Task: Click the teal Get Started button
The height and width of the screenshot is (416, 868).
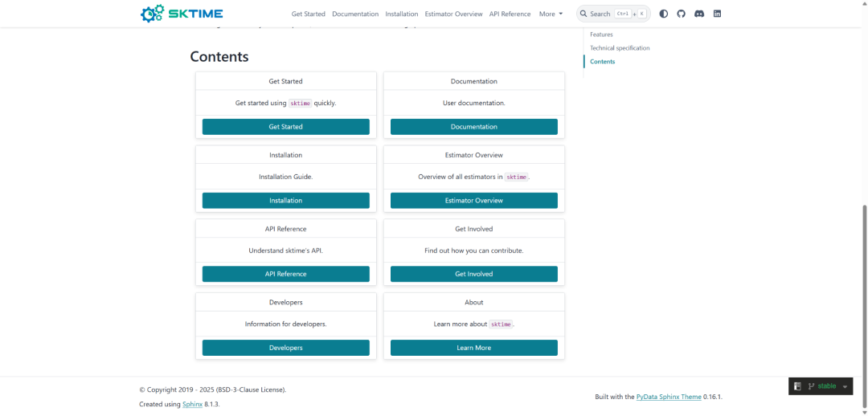Action: (285, 127)
